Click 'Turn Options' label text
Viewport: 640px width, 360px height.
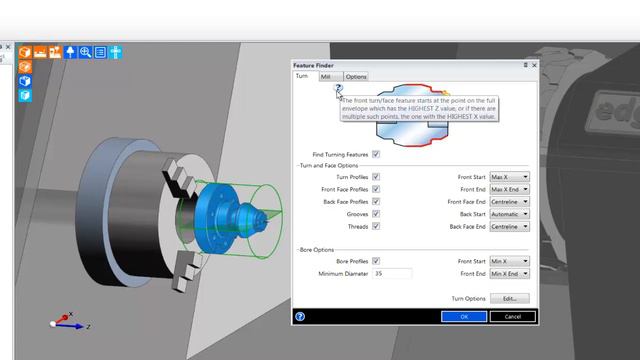pyautogui.click(x=469, y=298)
